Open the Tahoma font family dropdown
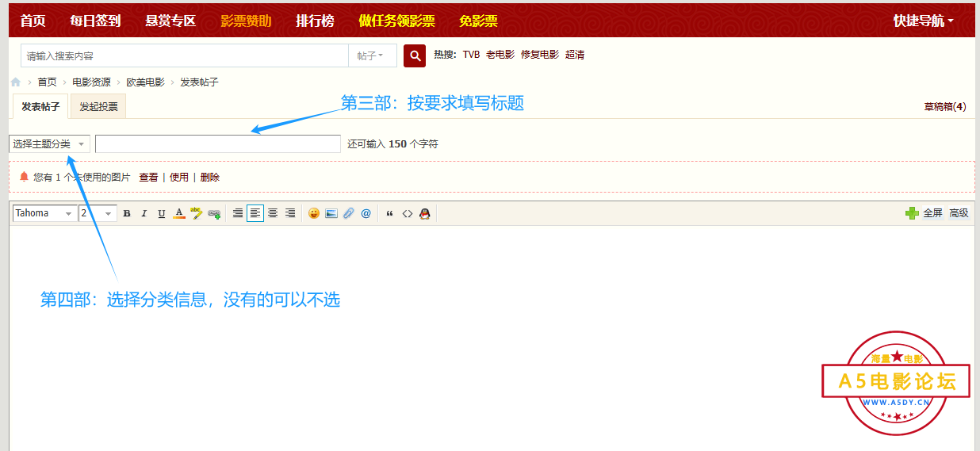The height and width of the screenshot is (451, 980). [44, 213]
